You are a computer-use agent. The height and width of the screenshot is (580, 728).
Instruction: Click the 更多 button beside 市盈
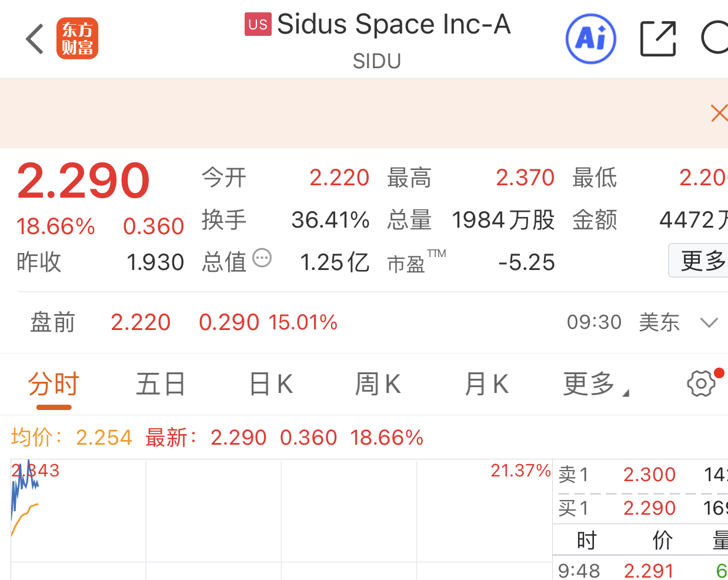click(701, 261)
